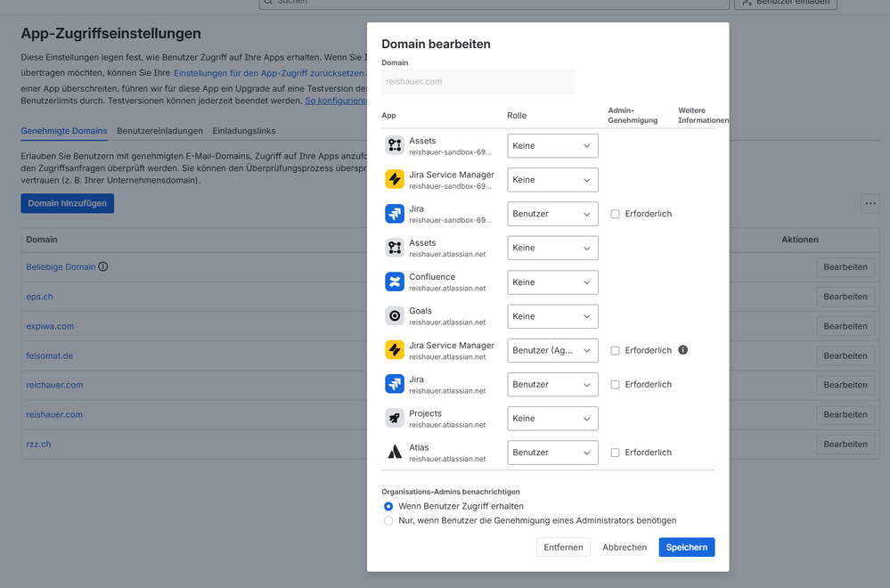Click Bearbeiten for expiwa.com row
890x588 pixels.
click(x=845, y=326)
